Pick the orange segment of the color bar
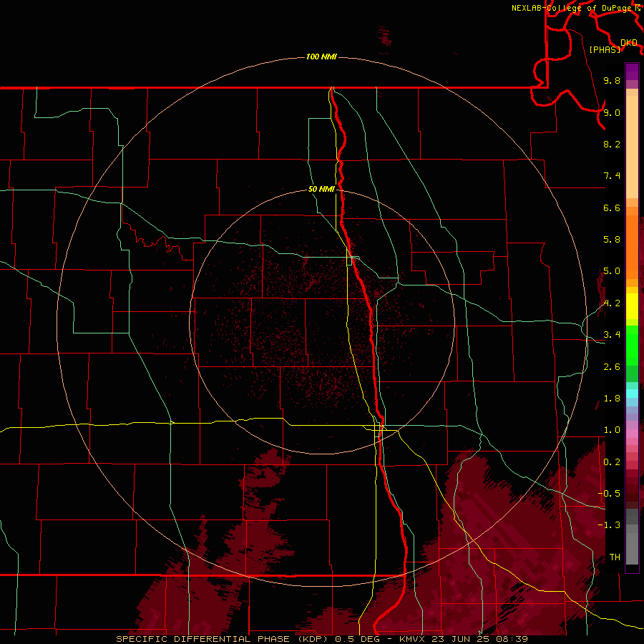The image size is (644, 644). click(x=632, y=248)
